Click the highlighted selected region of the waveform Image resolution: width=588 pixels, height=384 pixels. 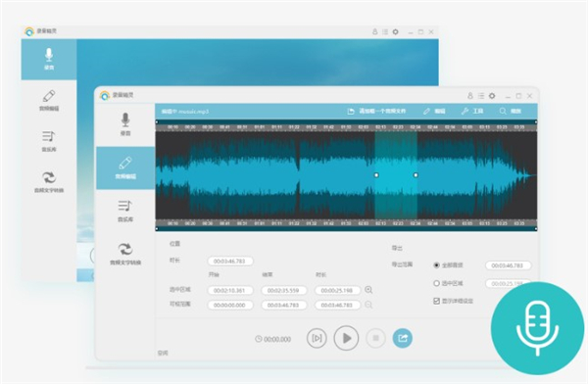[396, 175]
